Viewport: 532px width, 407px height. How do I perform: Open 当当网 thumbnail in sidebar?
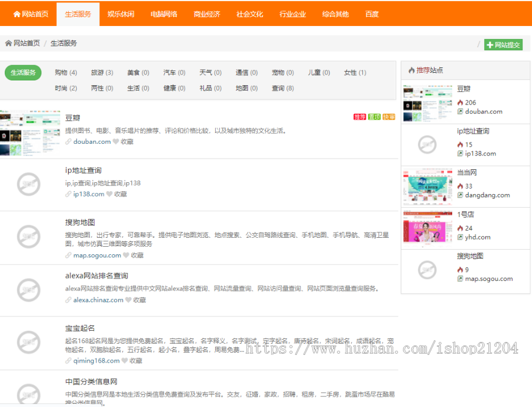pyautogui.click(x=427, y=187)
